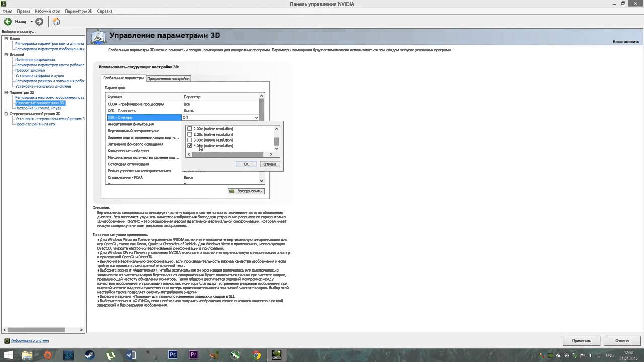
Task: Click the forward navigation arrow icon
Action: (x=39, y=22)
